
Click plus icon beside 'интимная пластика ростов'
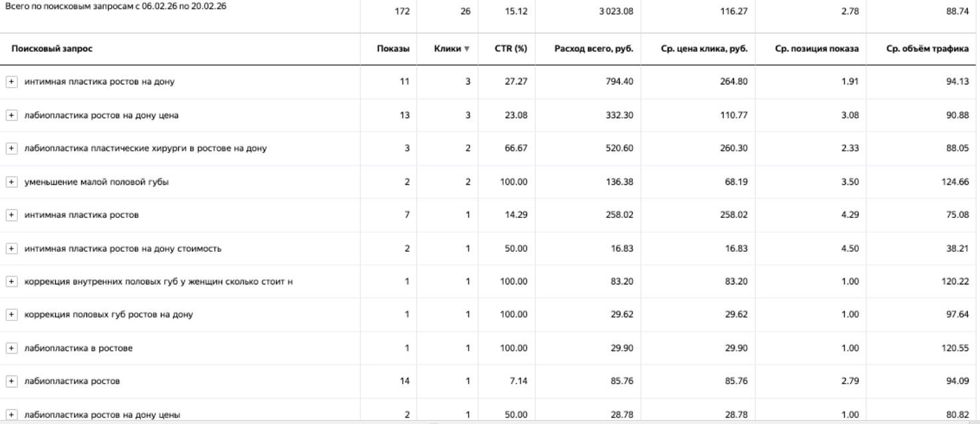(x=11, y=215)
